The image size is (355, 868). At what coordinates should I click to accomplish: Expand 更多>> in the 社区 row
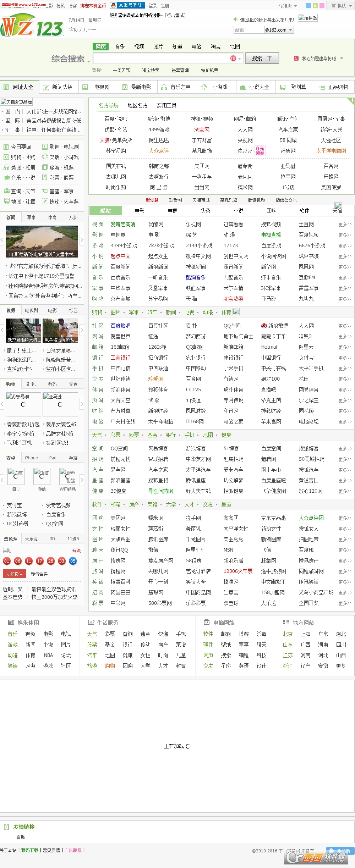click(345, 326)
